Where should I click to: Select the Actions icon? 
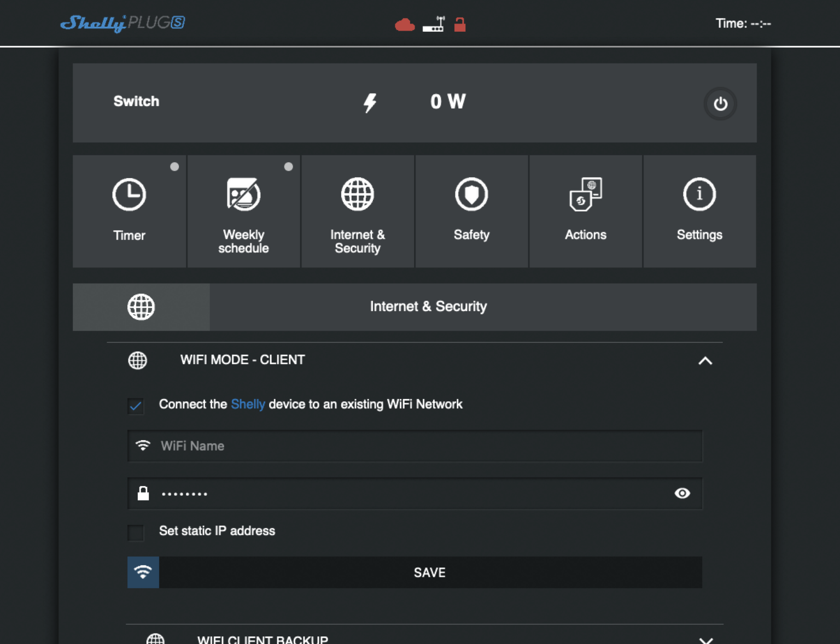pos(585,194)
